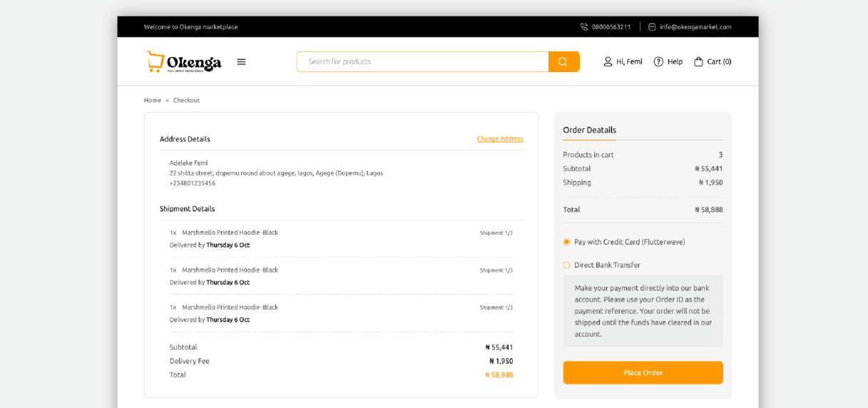Click the bank transfer instructions text box
Viewport: 868px width, 408px height.
click(x=643, y=311)
